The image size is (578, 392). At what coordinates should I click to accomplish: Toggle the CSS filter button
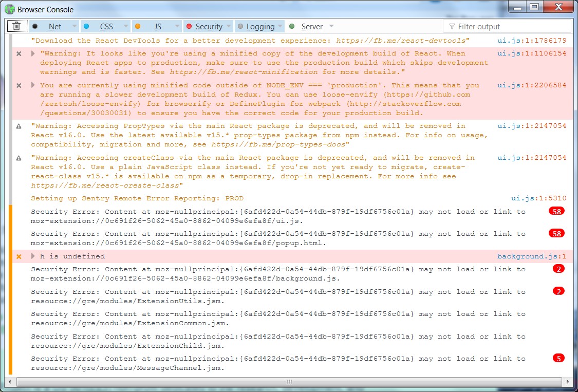(101, 27)
